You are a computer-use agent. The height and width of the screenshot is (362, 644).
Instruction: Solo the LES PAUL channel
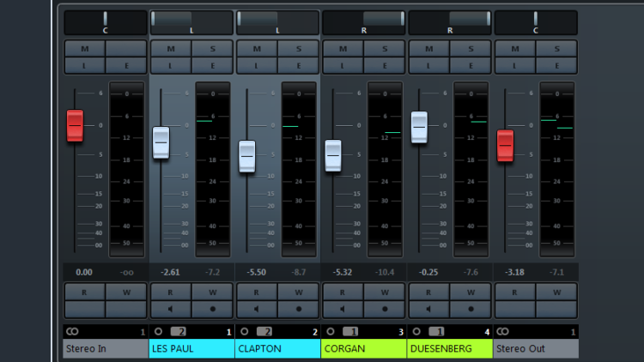coord(212,49)
